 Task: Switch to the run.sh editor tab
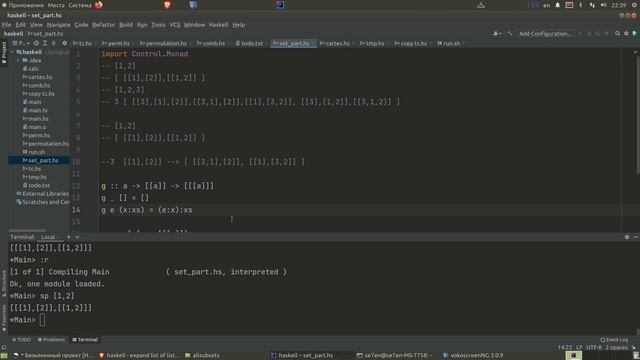click(449, 43)
